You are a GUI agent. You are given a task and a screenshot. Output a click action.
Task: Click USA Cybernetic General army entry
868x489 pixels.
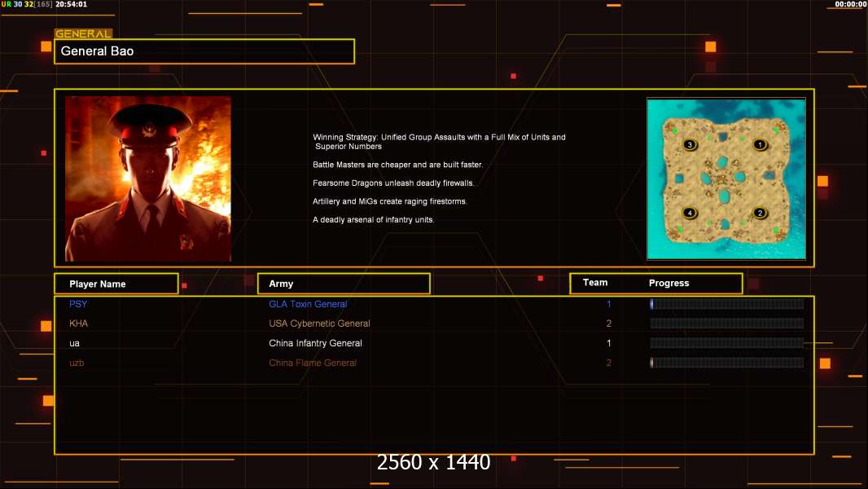(x=319, y=324)
